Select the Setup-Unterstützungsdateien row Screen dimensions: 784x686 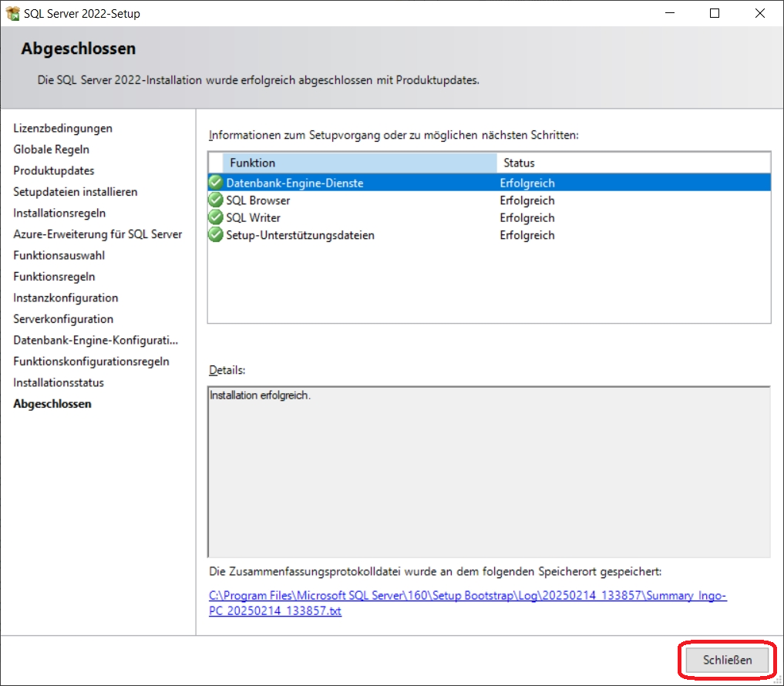(490, 235)
